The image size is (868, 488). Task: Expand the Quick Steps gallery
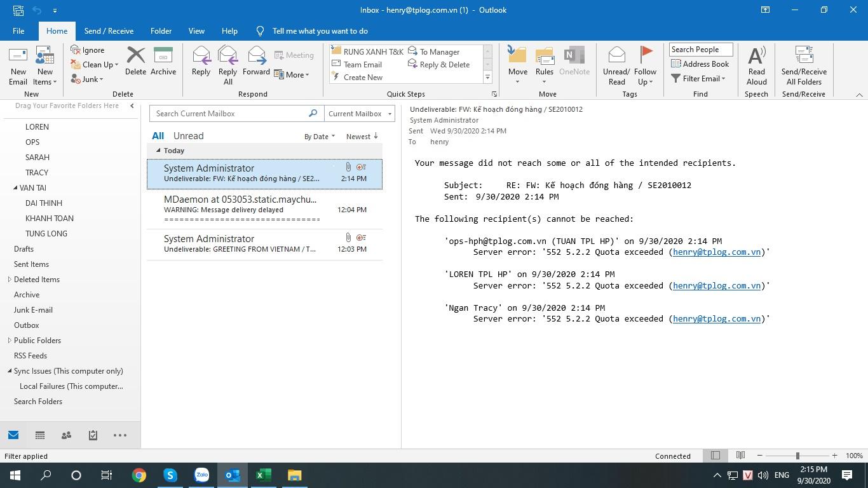point(487,78)
